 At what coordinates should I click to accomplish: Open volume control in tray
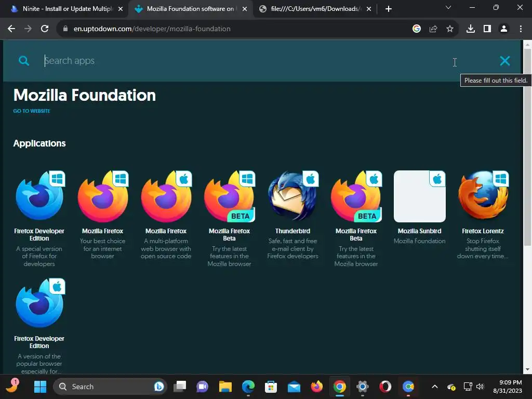click(480, 387)
